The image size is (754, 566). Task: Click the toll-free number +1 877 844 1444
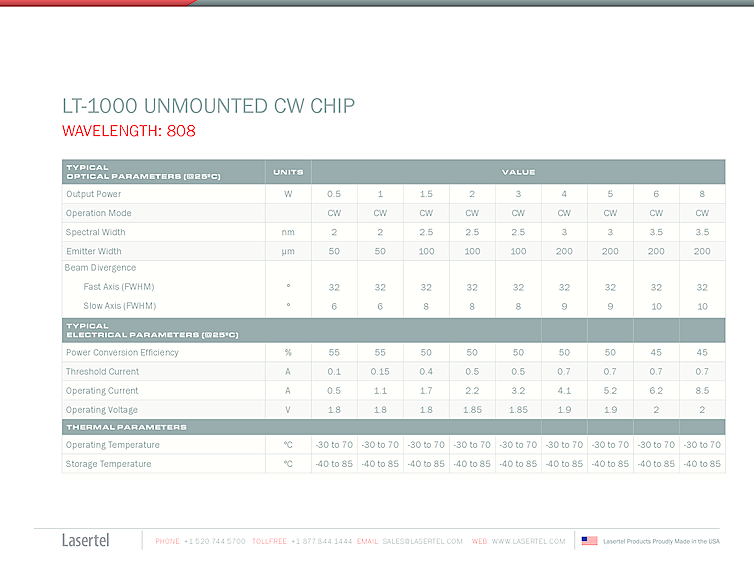pos(321,541)
